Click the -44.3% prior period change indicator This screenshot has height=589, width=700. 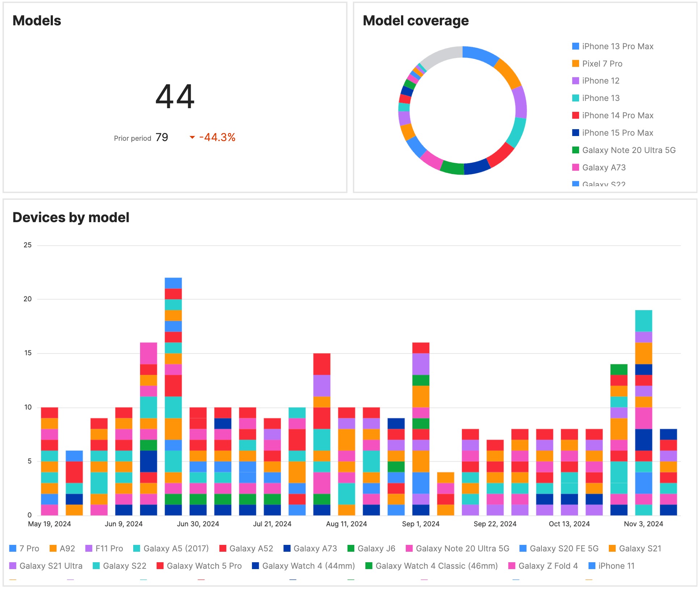point(217,137)
